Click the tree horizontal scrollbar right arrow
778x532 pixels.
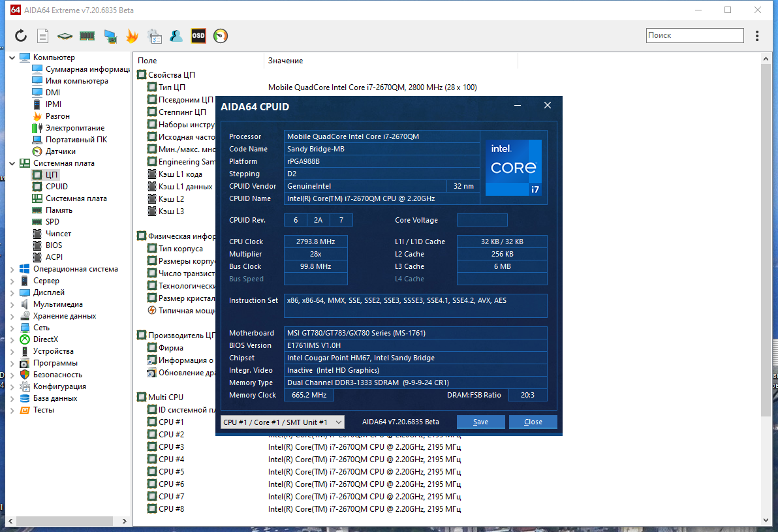(x=124, y=521)
